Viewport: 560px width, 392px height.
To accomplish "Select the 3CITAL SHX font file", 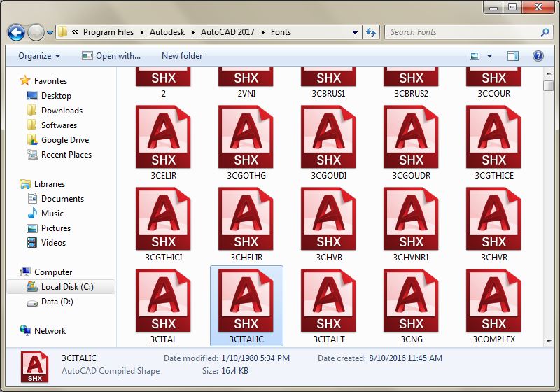I will (x=163, y=306).
